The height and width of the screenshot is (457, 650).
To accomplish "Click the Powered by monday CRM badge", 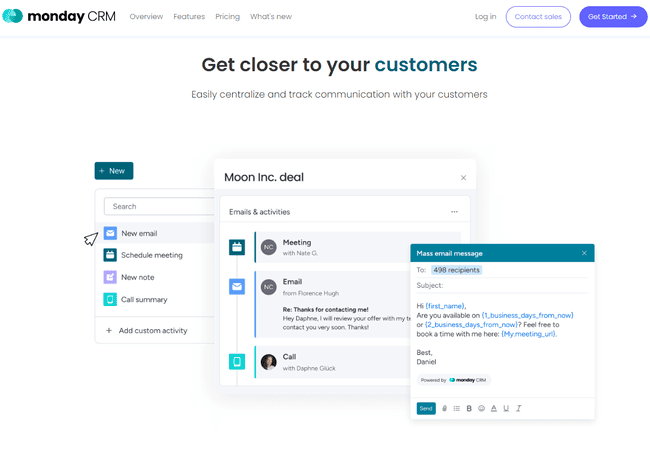I will coord(454,380).
